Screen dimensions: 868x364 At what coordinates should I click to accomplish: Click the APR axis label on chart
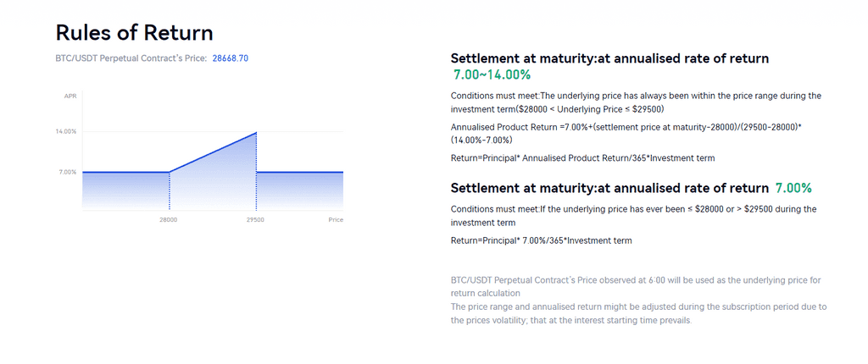pos(70,97)
